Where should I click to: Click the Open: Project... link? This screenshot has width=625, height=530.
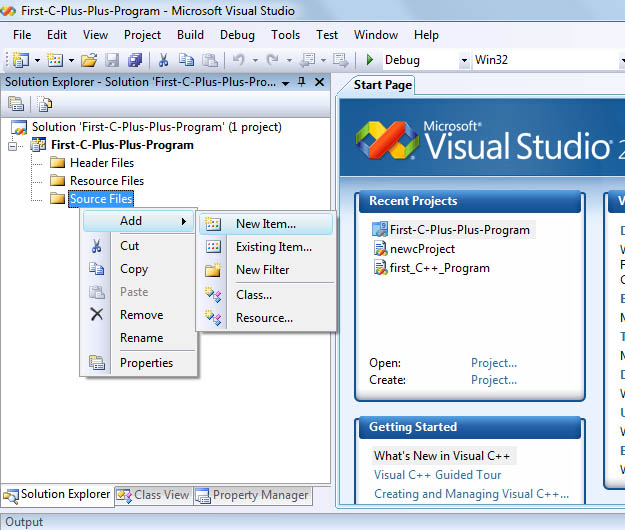tap(494, 363)
